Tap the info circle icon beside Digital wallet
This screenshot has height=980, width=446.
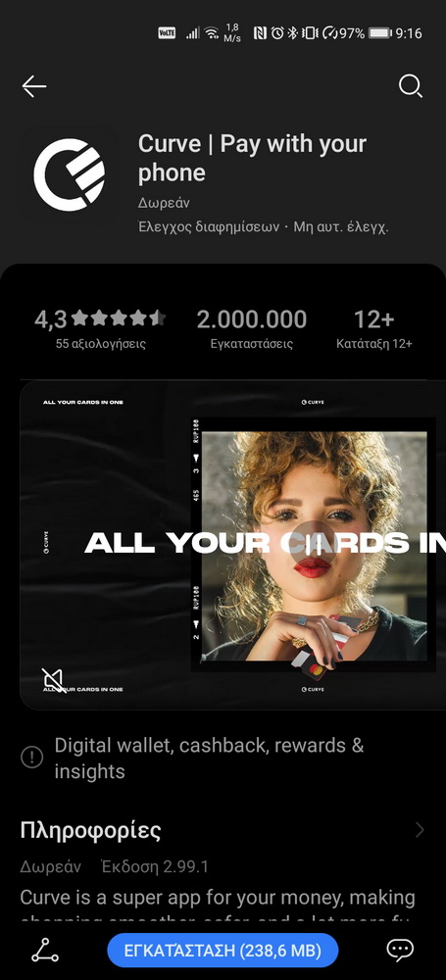[x=32, y=757]
